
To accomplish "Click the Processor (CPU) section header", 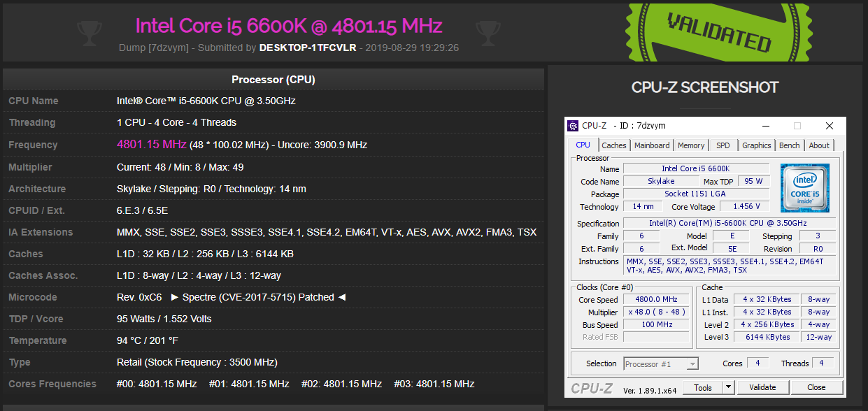I will [x=273, y=80].
